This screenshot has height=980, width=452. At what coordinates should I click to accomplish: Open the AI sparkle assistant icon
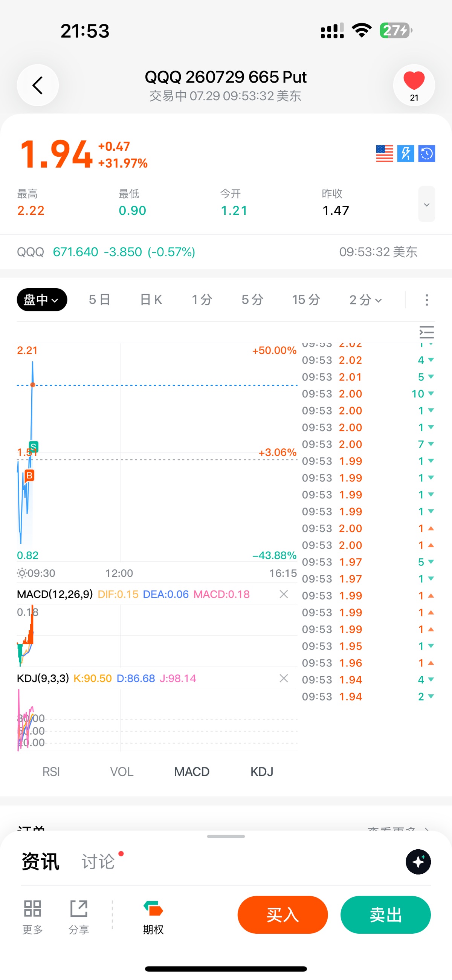418,862
